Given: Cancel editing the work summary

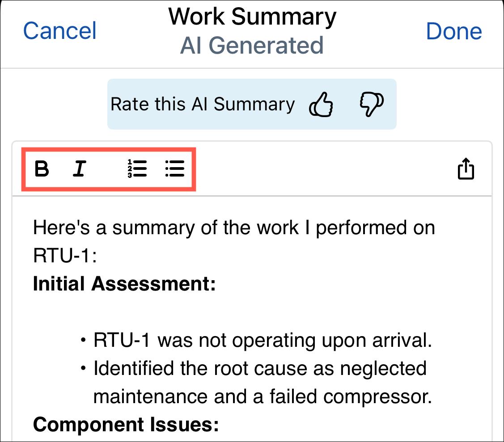Looking at the screenshot, I should (x=60, y=31).
